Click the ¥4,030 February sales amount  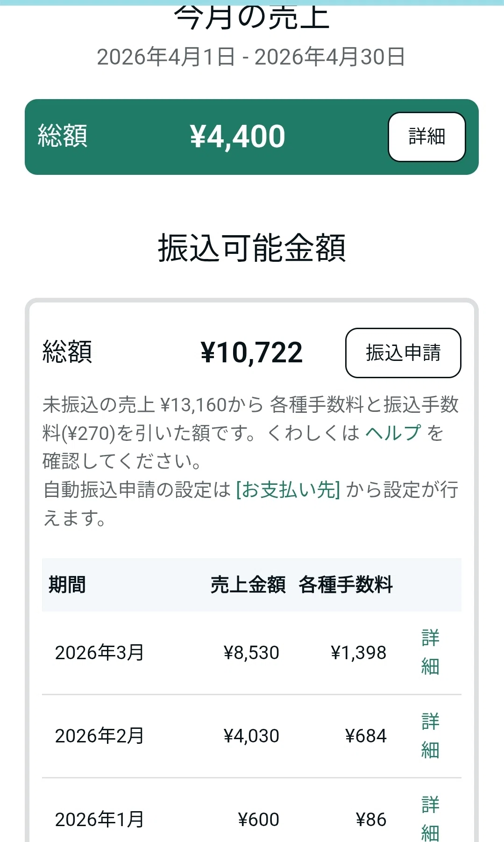pos(251,736)
